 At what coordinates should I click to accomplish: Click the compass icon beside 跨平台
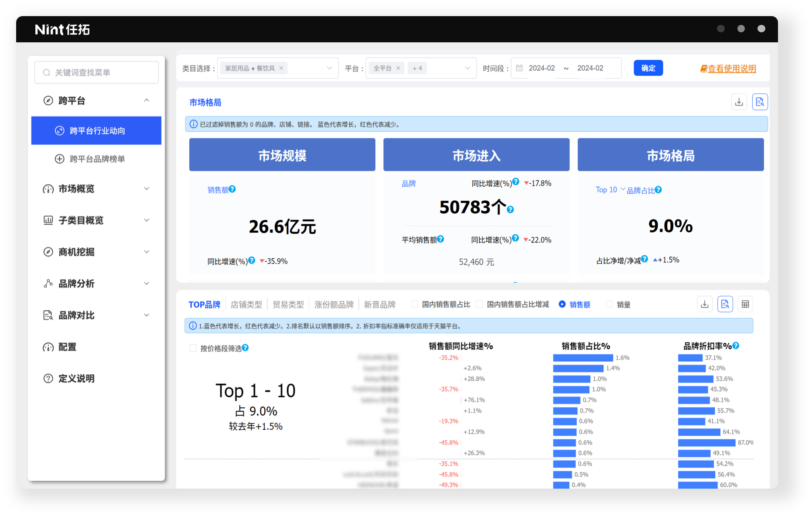(x=48, y=101)
